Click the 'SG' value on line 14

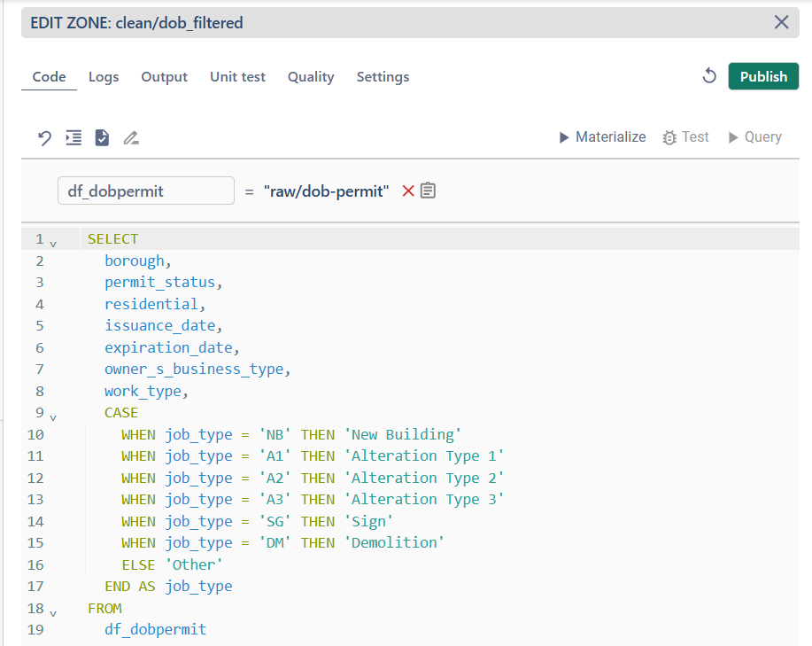tap(275, 521)
